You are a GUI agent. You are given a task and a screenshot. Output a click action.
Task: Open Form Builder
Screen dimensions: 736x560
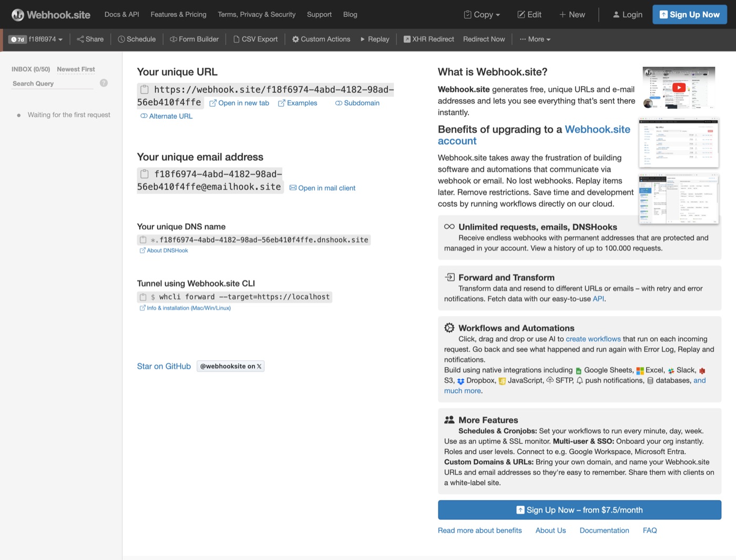194,39
